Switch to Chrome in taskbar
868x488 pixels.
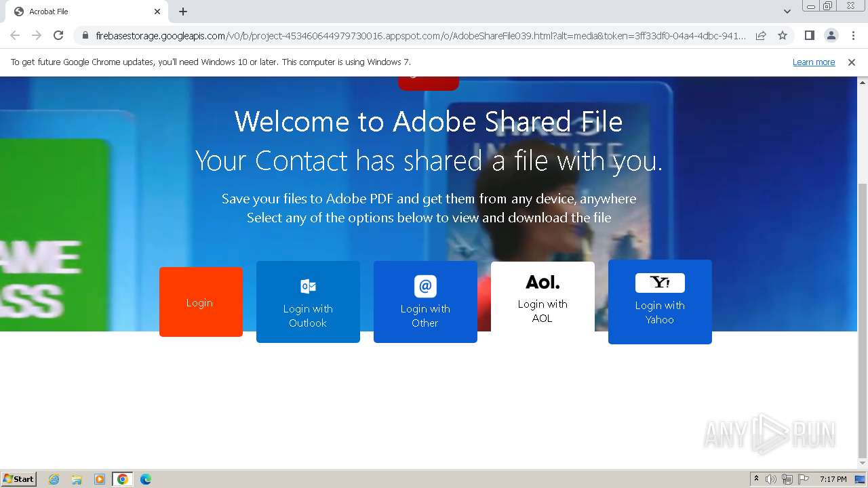click(123, 479)
